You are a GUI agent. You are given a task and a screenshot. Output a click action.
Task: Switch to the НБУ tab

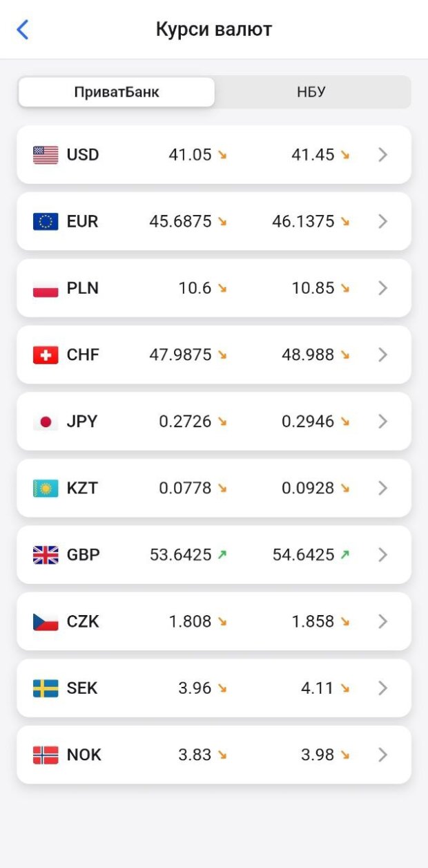tap(311, 92)
